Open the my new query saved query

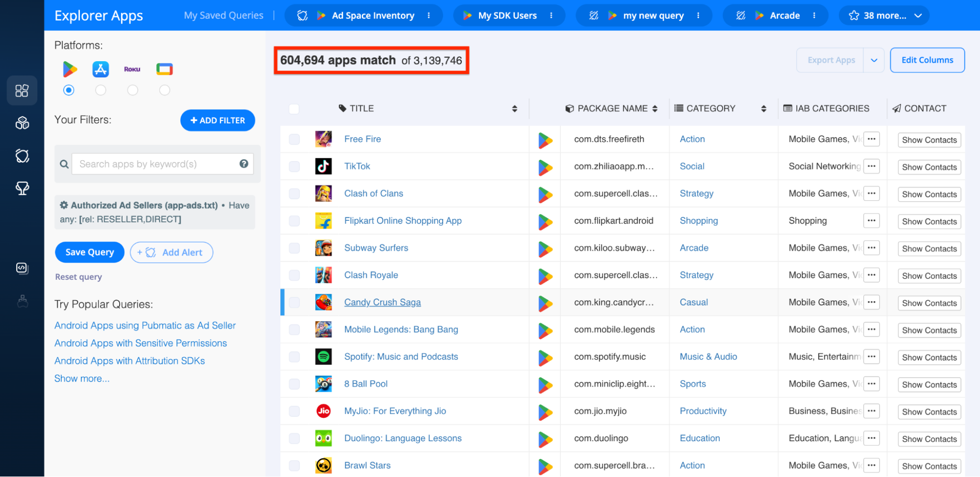point(653,16)
